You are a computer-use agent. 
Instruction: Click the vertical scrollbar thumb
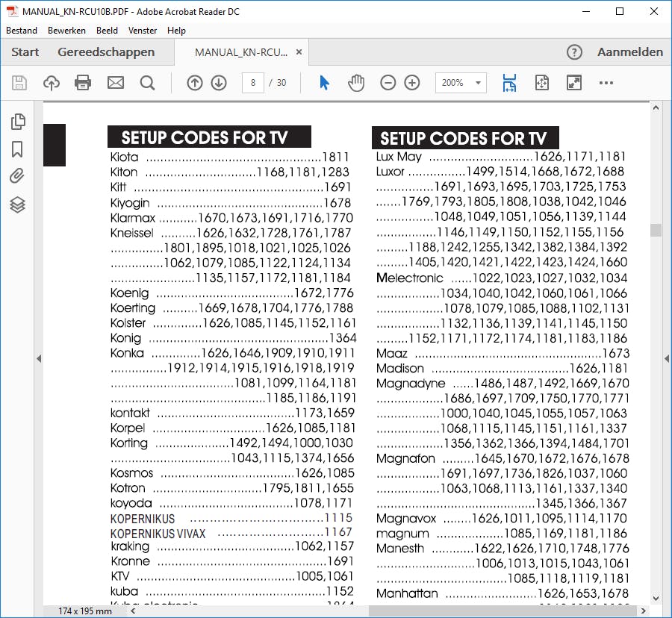pos(656,230)
